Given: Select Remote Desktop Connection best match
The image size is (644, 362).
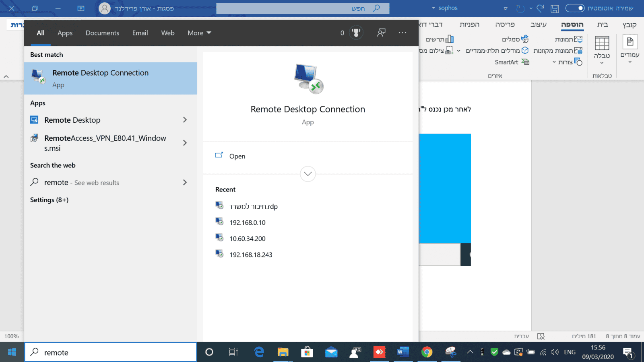Looking at the screenshot, I should tap(111, 78).
